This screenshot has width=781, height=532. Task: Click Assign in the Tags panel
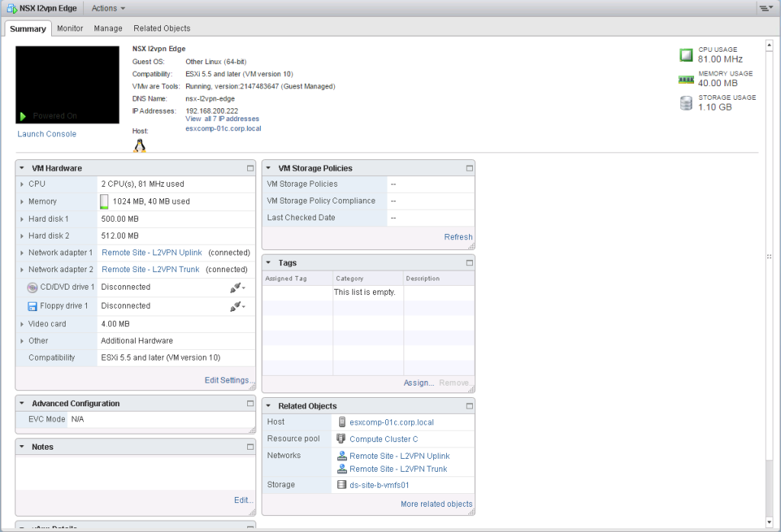click(419, 383)
